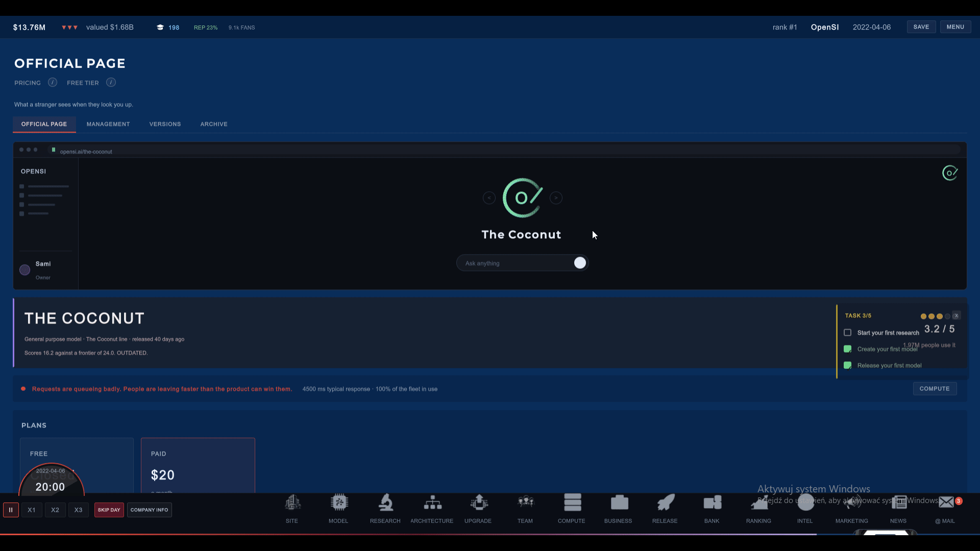Open the VERSIONS tab
980x551 pixels.
pos(165,124)
